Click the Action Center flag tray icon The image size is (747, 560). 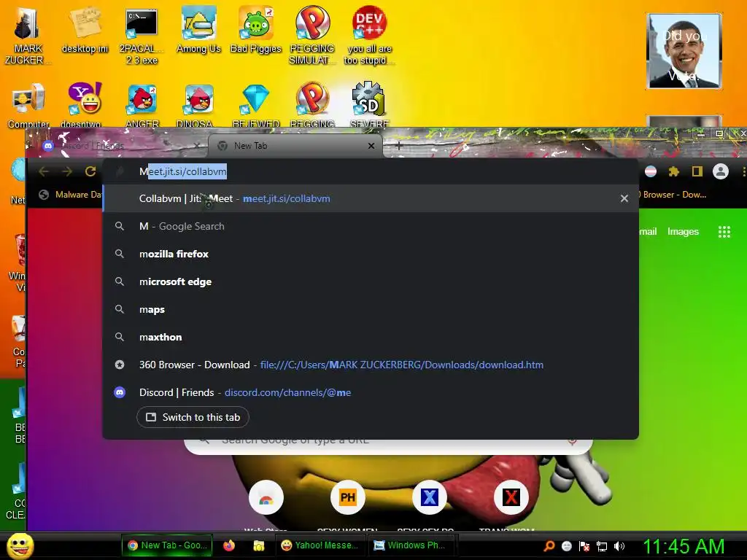pyautogui.click(x=584, y=546)
